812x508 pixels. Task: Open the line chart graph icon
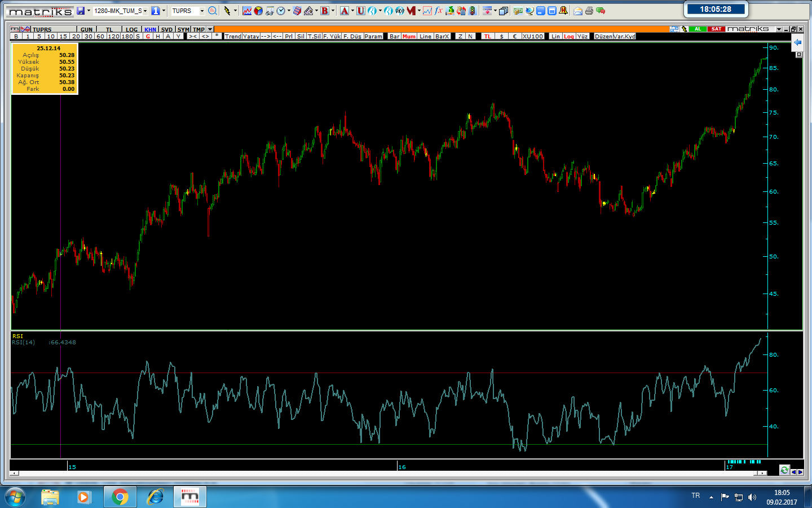(x=247, y=11)
